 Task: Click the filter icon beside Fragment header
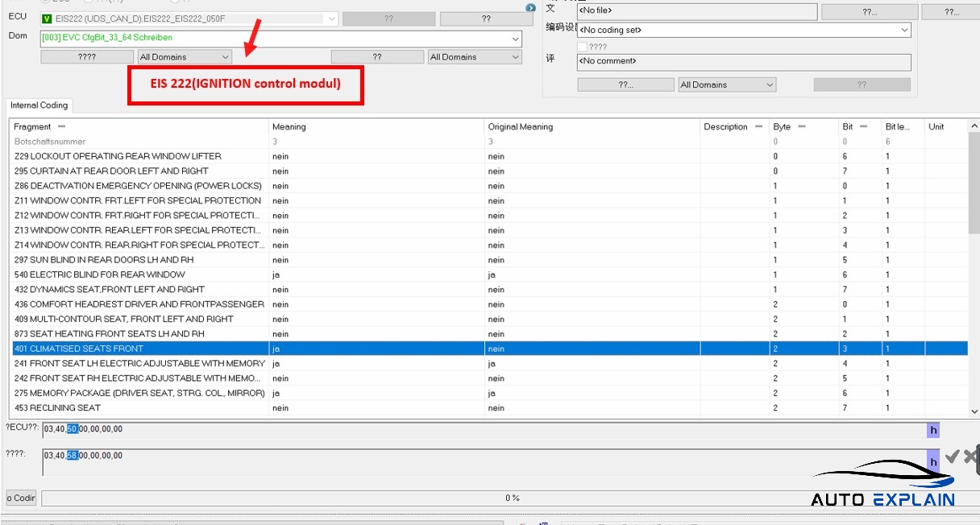(x=61, y=126)
